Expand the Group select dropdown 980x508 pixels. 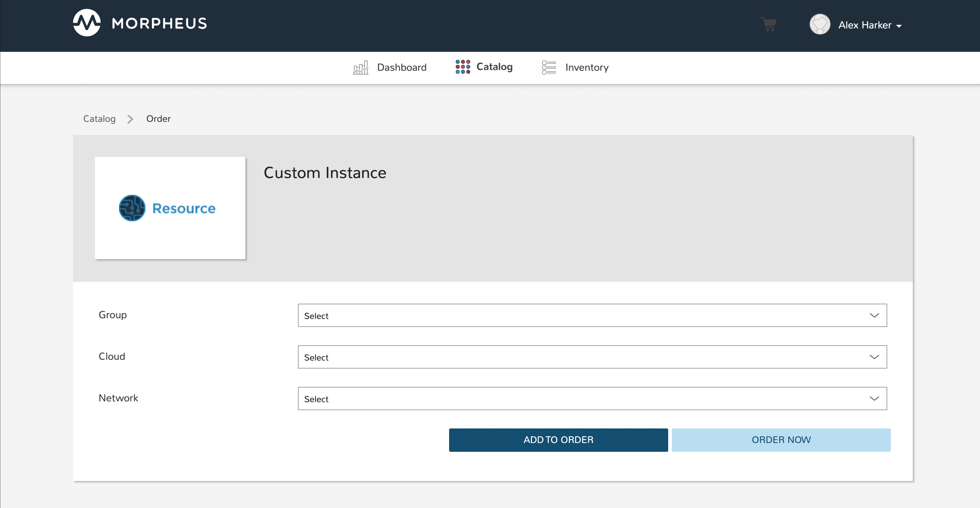point(592,315)
